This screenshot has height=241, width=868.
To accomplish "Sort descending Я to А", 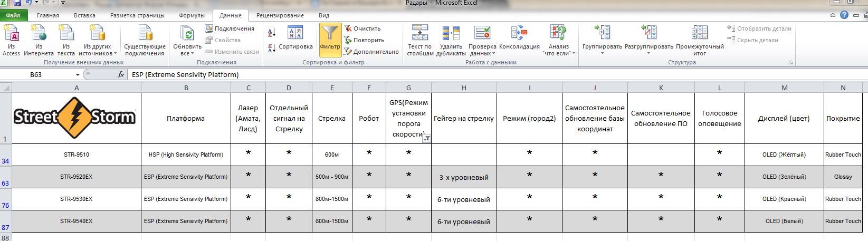I will (272, 48).
